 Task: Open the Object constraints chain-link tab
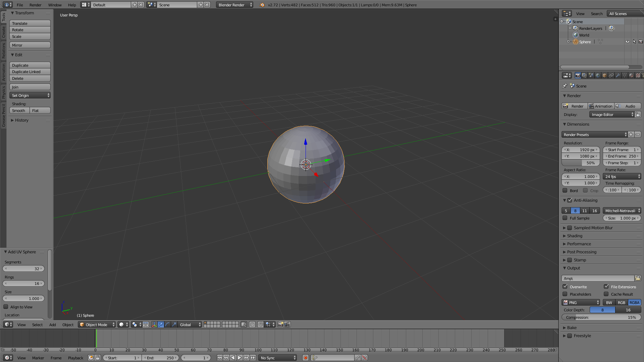[x=611, y=75]
